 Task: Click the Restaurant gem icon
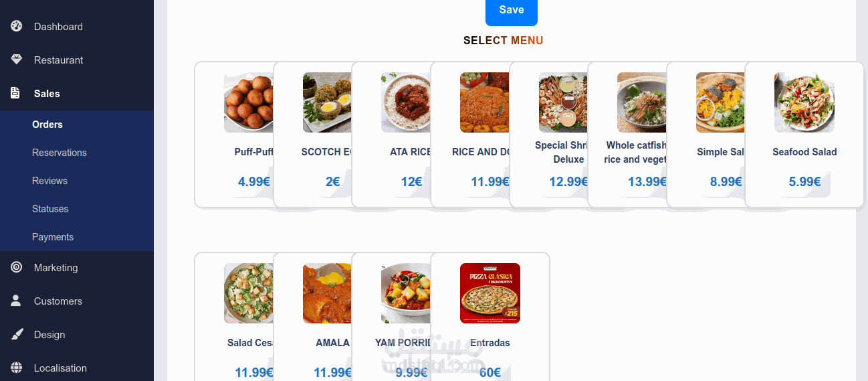click(17, 60)
